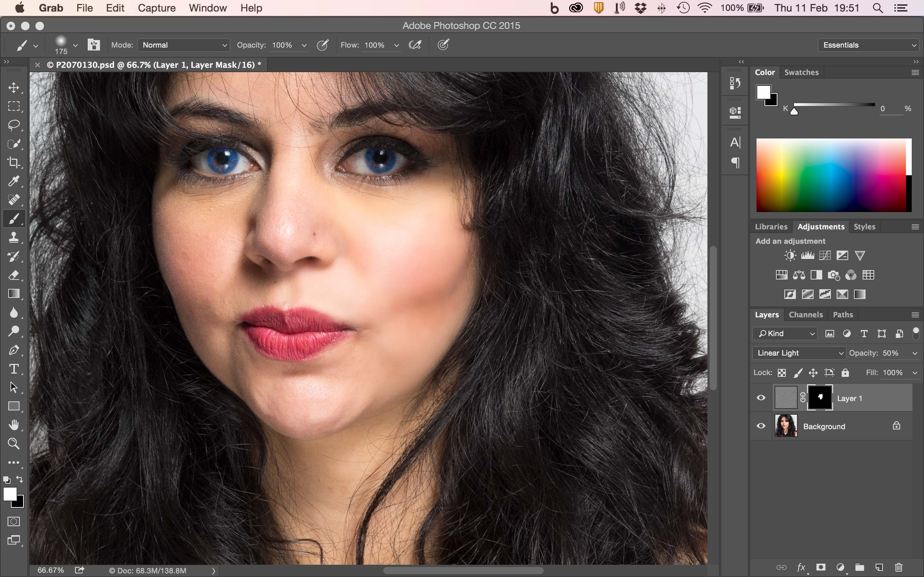Select the Eraser tool
Image resolution: width=924 pixels, height=577 pixels.
tap(14, 275)
